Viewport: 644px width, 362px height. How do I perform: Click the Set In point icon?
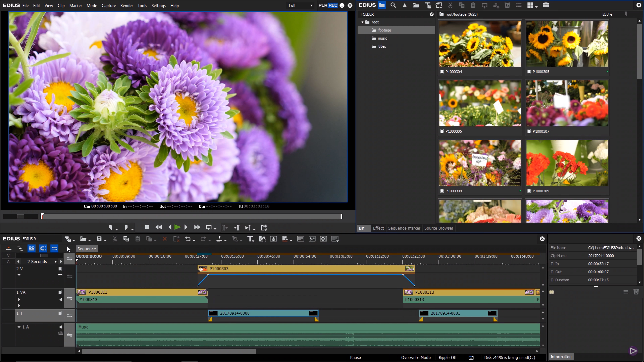(x=111, y=227)
